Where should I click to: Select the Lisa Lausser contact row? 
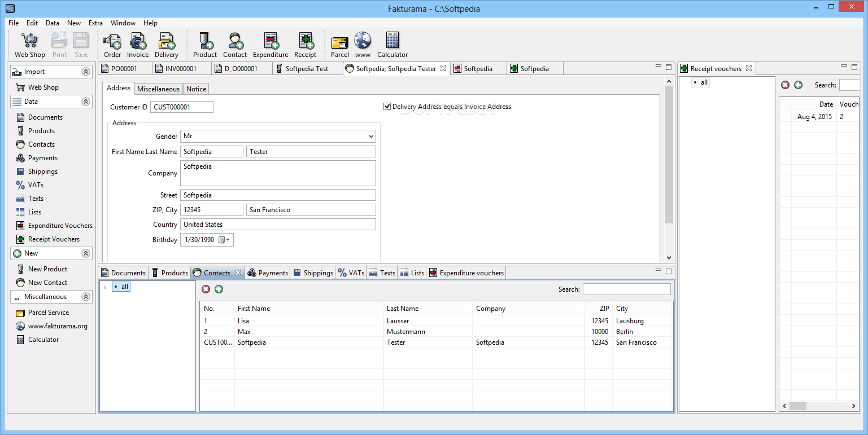[x=436, y=321]
